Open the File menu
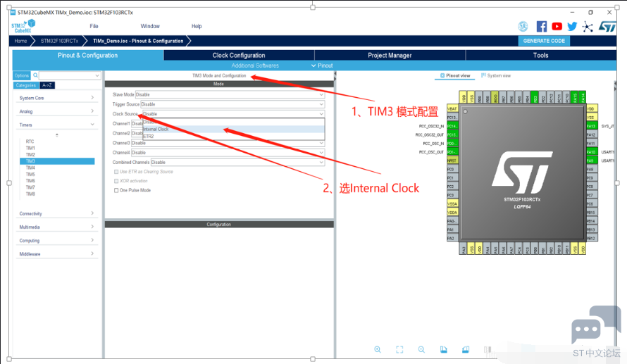The height and width of the screenshot is (364, 627). [x=94, y=26]
